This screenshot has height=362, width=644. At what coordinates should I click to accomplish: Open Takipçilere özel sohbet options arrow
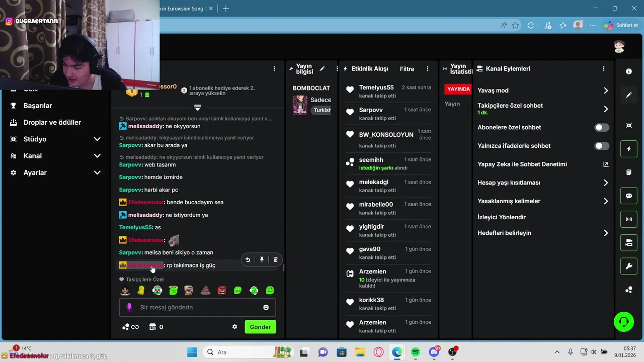click(606, 109)
